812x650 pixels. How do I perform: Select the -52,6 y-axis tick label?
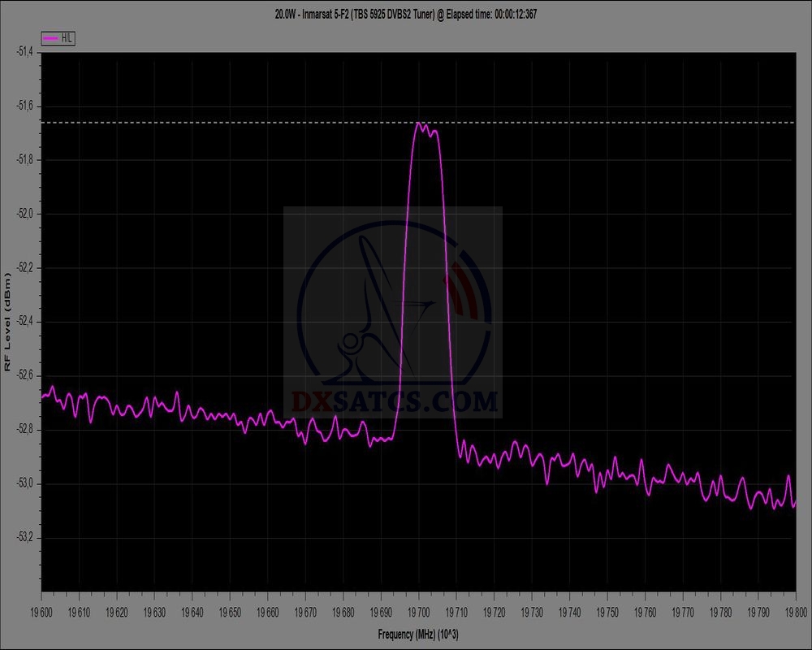pyautogui.click(x=25, y=375)
